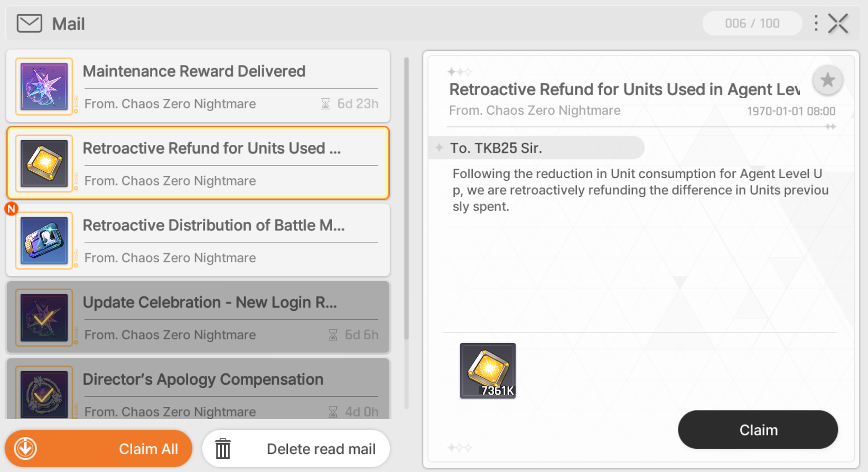Open Maintenance Reward Delivered mail
The image size is (868, 472).
(198, 86)
